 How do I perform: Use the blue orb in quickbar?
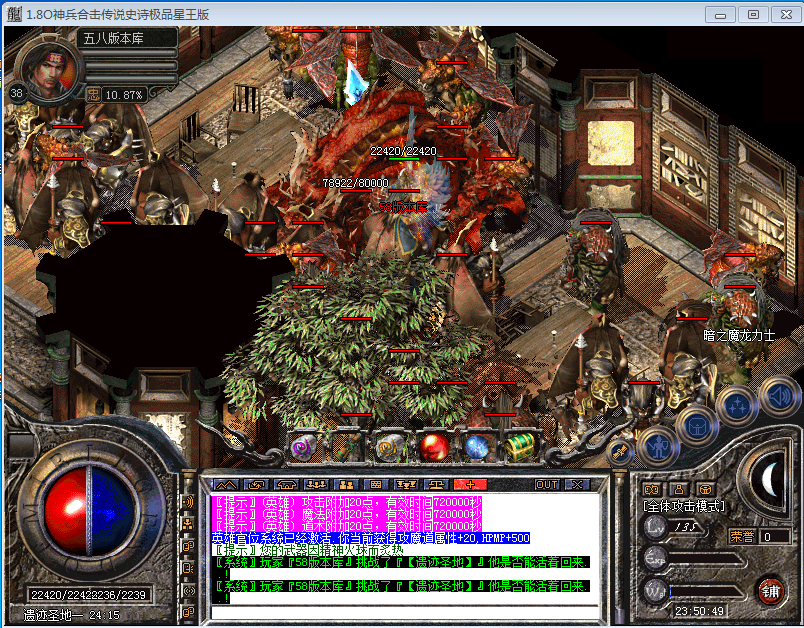(x=476, y=447)
